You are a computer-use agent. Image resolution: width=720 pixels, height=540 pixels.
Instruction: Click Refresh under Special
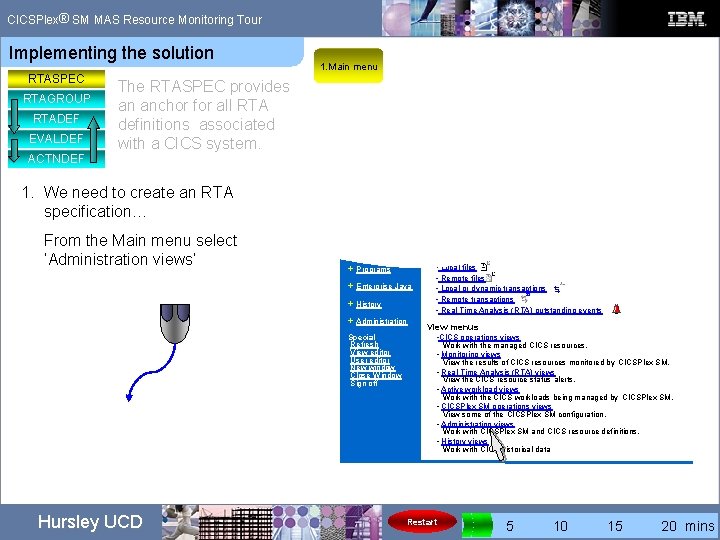point(364,344)
